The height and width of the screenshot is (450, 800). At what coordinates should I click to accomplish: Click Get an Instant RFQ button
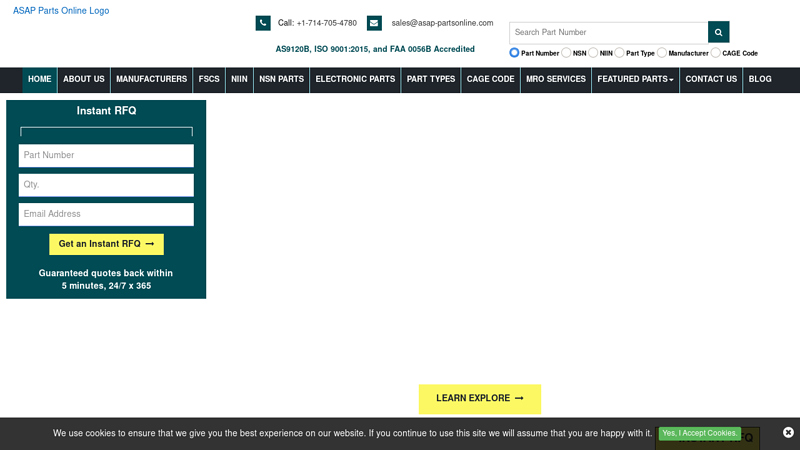pyautogui.click(x=106, y=244)
